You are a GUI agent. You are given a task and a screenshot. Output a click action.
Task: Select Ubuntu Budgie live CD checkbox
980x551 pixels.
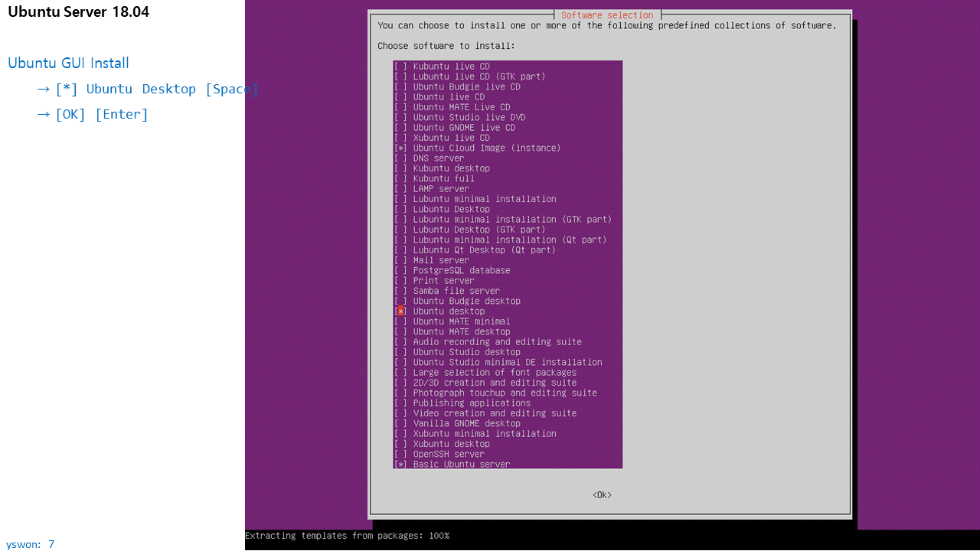[x=400, y=86]
